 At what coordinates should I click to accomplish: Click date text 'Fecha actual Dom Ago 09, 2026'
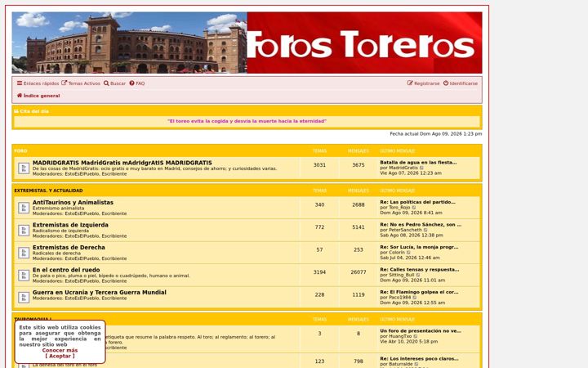[x=436, y=133]
